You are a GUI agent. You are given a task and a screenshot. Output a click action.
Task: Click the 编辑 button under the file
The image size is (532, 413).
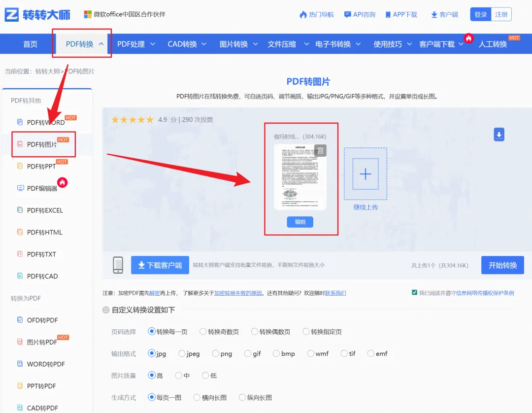(300, 222)
